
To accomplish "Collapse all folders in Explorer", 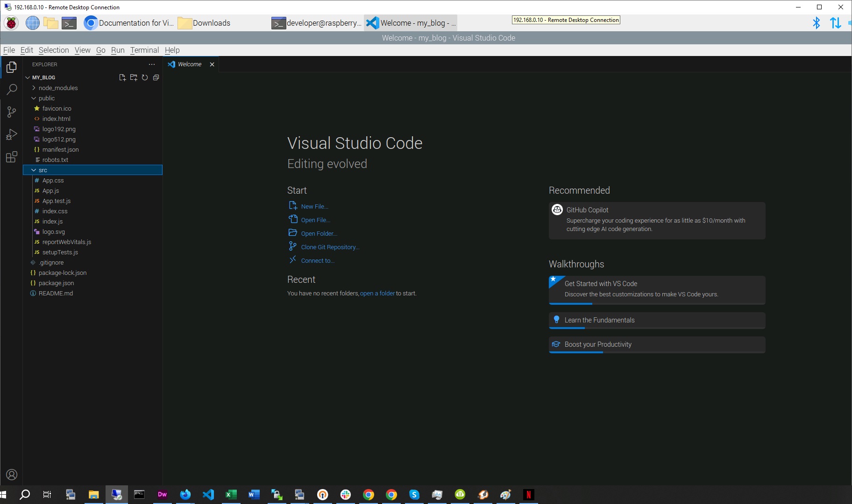I will point(156,77).
